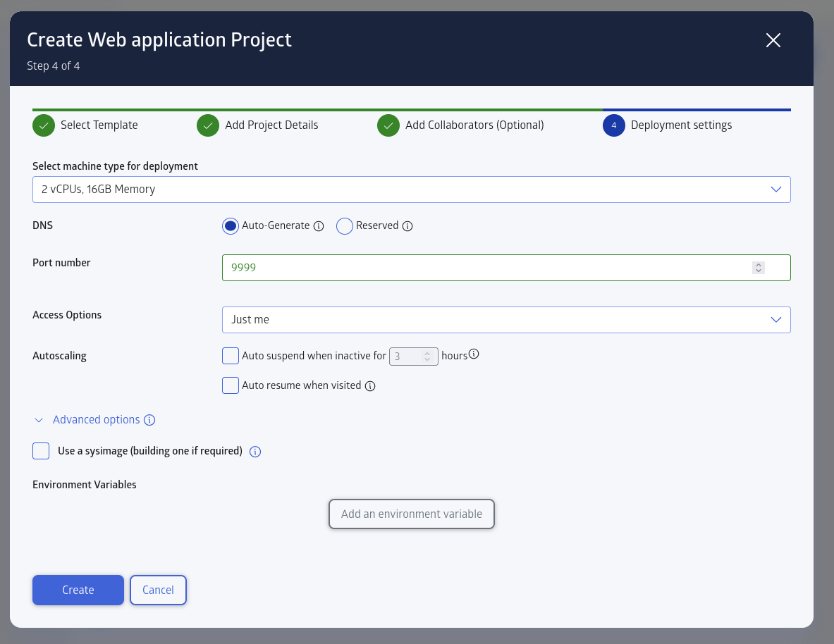The width and height of the screenshot is (834, 644).
Task: Open the Access Options dropdown
Action: click(505, 320)
